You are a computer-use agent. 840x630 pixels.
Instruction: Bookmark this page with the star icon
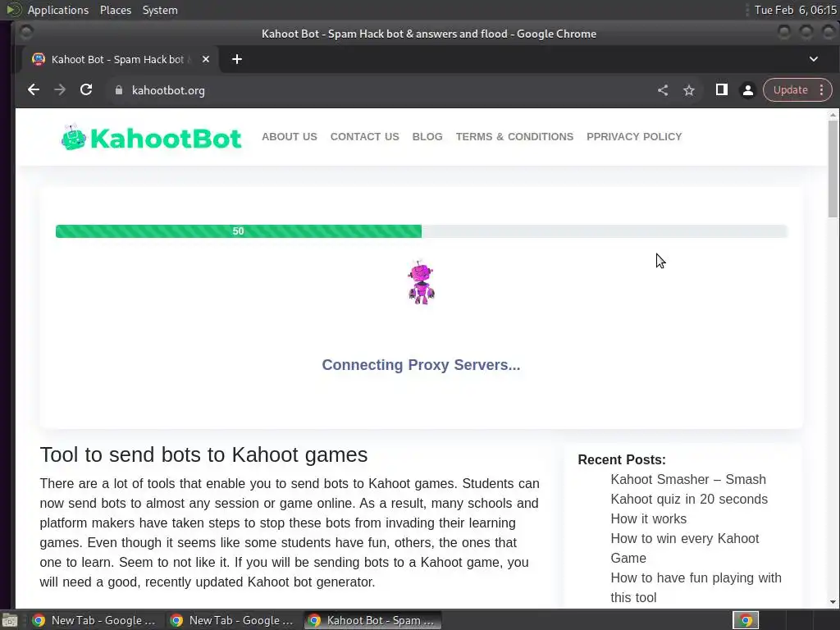(689, 90)
